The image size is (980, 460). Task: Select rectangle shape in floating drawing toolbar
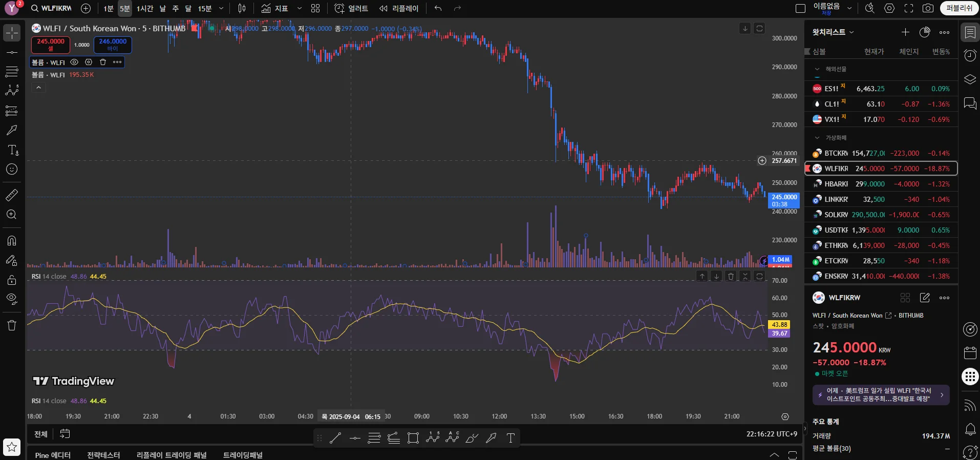tap(413, 438)
